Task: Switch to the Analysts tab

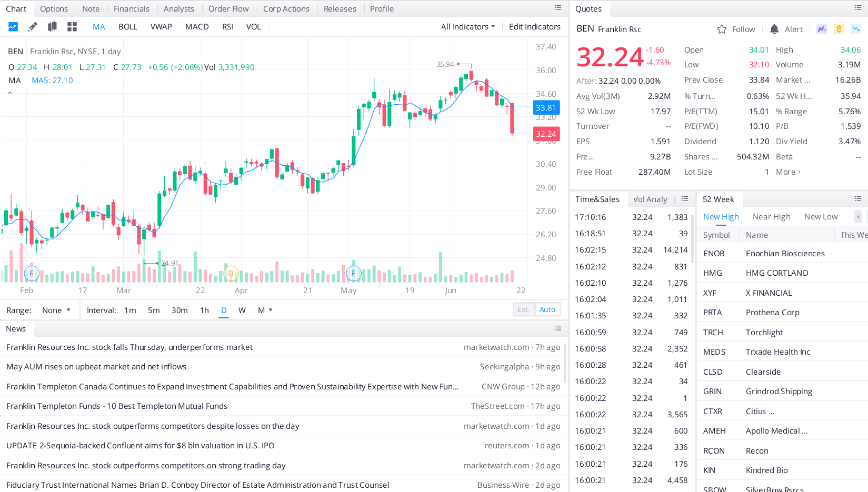Action: point(179,9)
